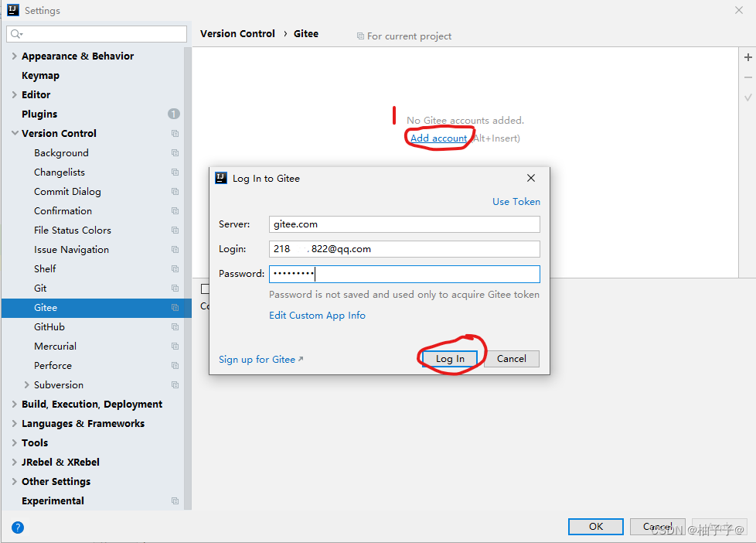Open the Commit Dialog settings
The width and height of the screenshot is (756, 543).
[67, 192]
